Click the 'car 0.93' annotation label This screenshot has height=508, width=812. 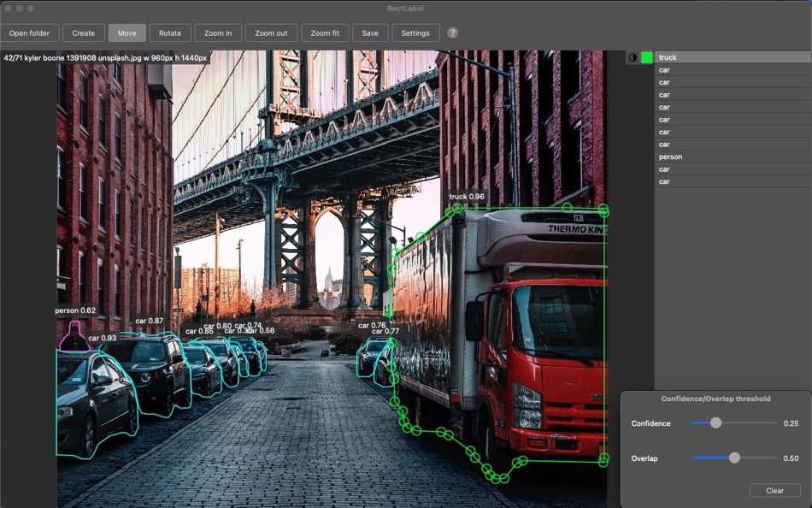coord(102,338)
